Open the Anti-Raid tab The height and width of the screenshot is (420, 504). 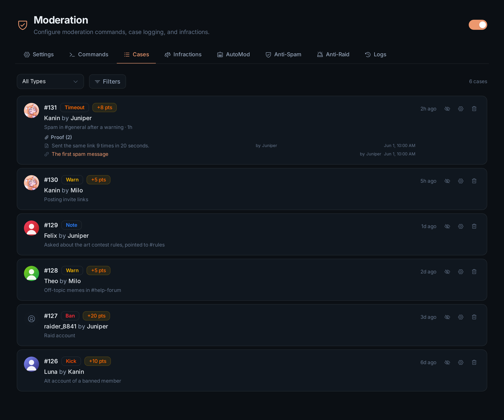(333, 54)
